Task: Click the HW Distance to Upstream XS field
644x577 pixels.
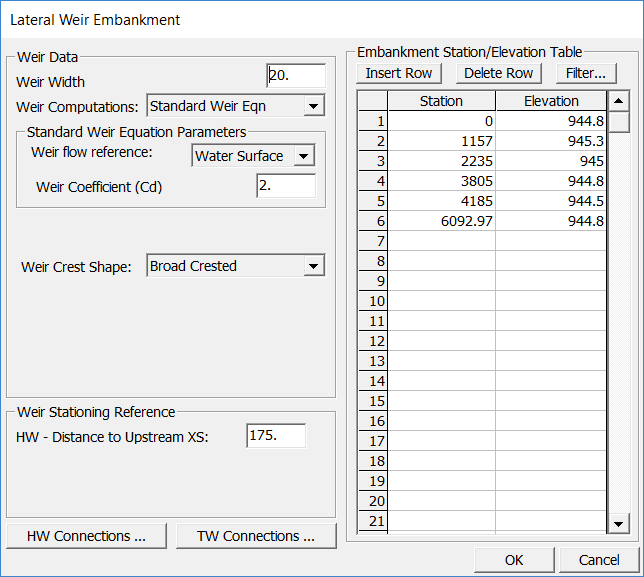Action: [x=276, y=435]
